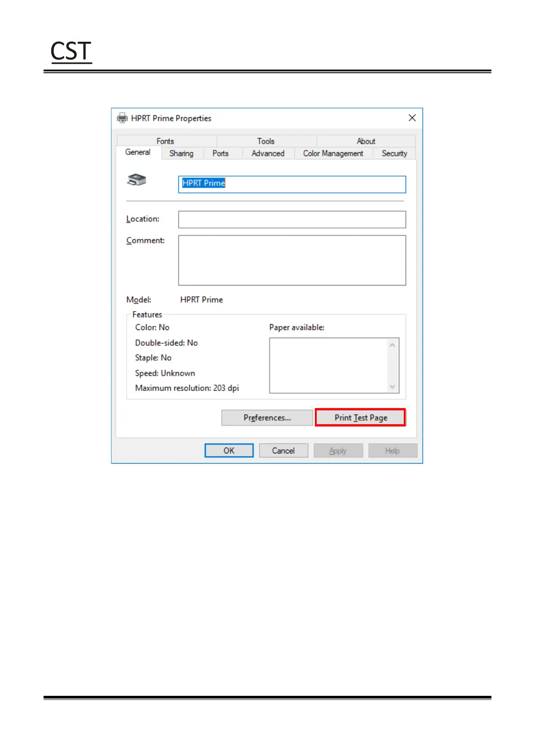Click the printer icon in the title bar
The height and width of the screenshot is (756, 535).
[x=122, y=118]
